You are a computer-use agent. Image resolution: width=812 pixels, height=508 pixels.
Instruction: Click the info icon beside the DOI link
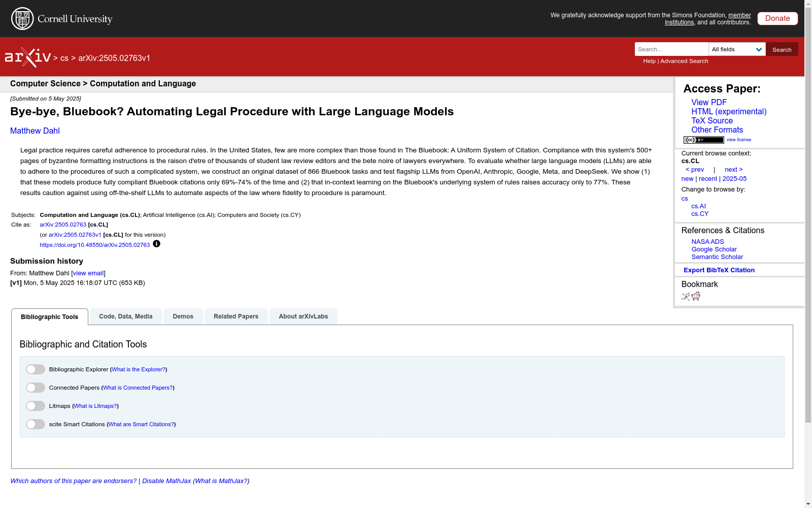(156, 244)
